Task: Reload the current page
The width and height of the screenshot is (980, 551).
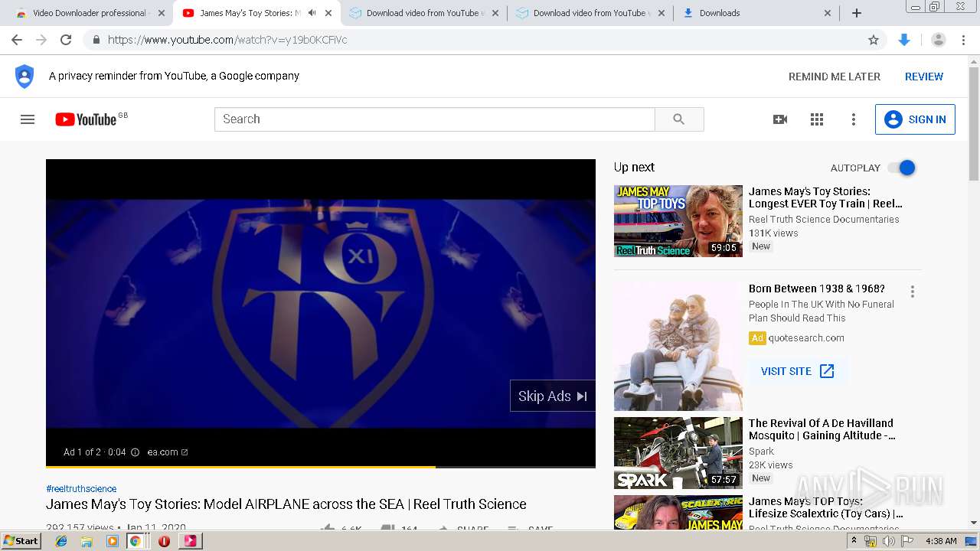Action: [66, 40]
